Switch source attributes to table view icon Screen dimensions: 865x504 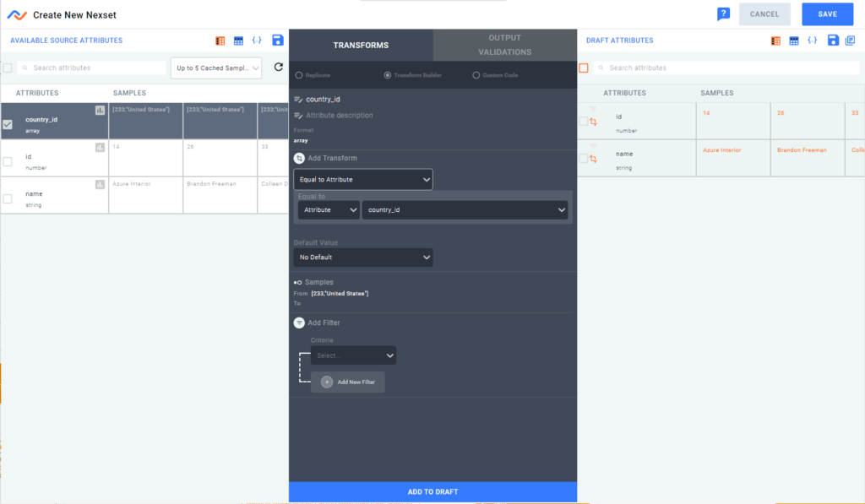pyautogui.click(x=238, y=41)
